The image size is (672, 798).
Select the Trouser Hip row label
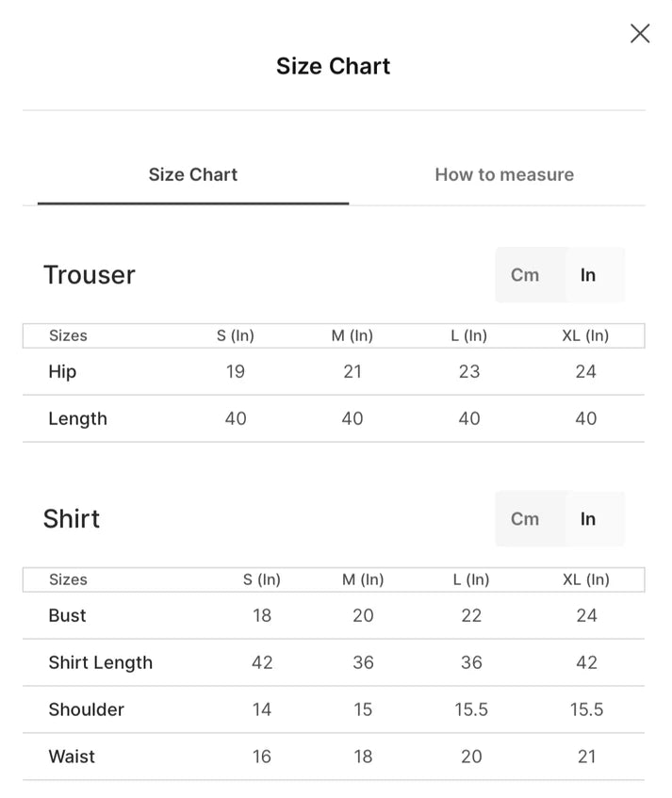(x=62, y=371)
